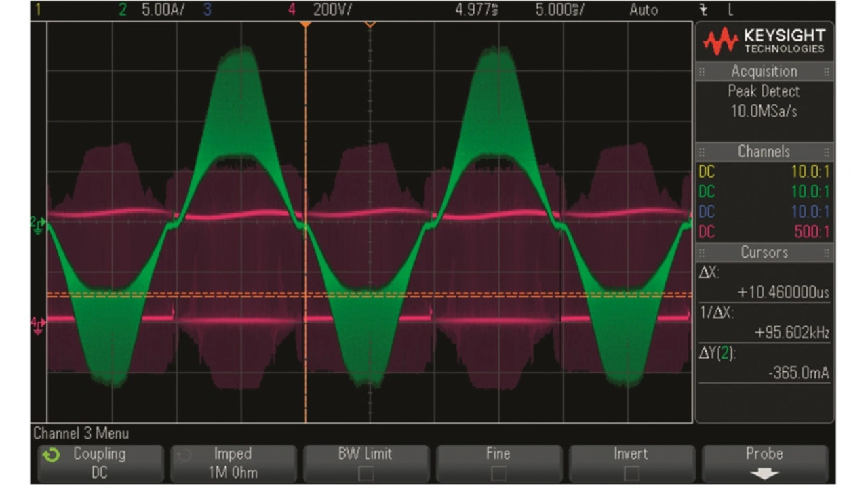Click the channel 2 ground marker
This screenshot has height=488, width=868.
pyautogui.click(x=38, y=222)
